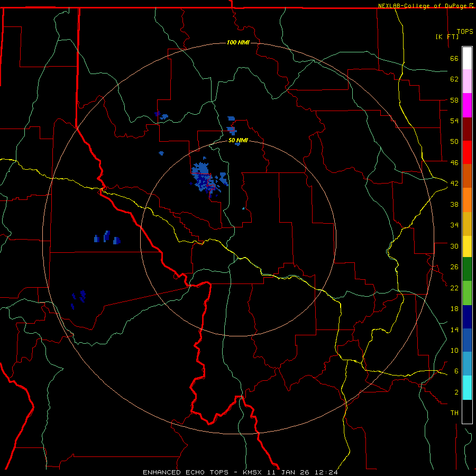
Task: Click the [K FT] units label
Action: [x=447, y=36]
